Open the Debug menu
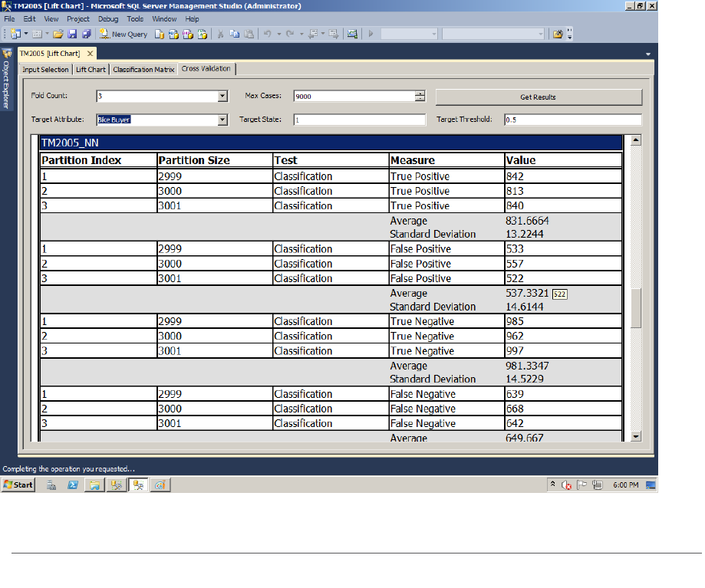The image size is (705, 588). tap(108, 19)
